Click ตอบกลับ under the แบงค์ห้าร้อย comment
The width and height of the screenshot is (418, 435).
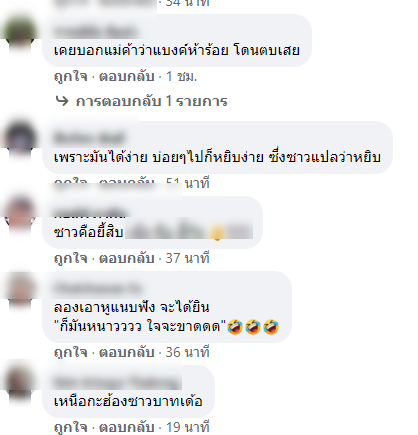127,77
